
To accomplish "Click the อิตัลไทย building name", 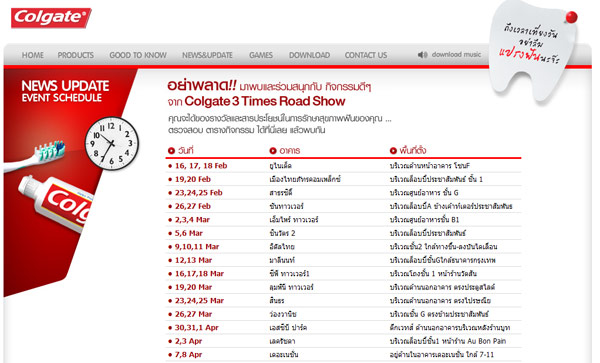I will (x=282, y=247).
